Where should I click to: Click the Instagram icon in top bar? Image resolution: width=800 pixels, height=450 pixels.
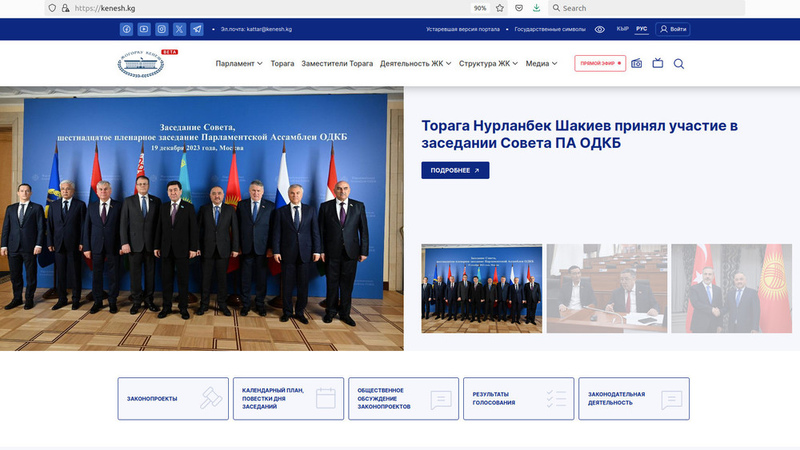click(161, 30)
